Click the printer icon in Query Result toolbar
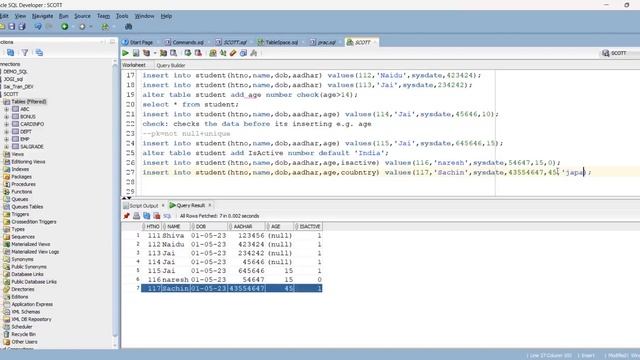 (x=136, y=216)
